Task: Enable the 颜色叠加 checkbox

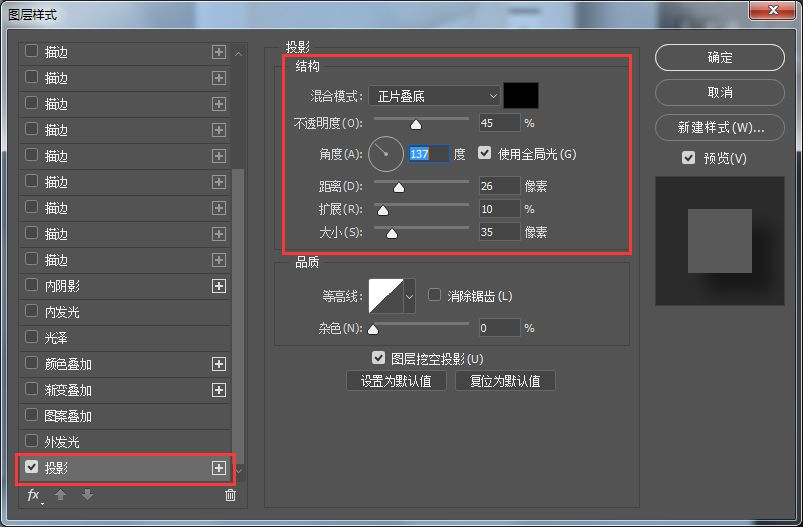Action: [x=32, y=363]
